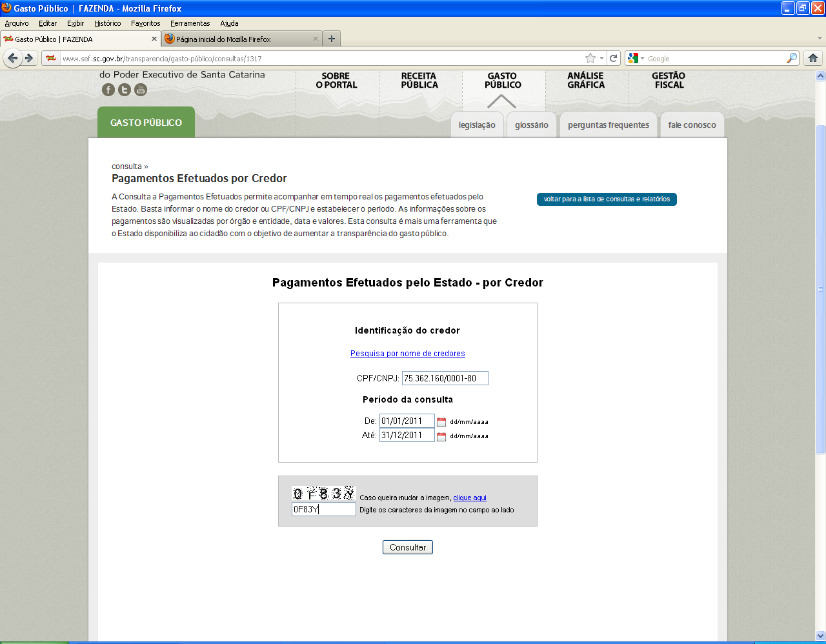This screenshot has height=644, width=826.
Task: Click the captcha image 0F83Y
Action: click(323, 494)
